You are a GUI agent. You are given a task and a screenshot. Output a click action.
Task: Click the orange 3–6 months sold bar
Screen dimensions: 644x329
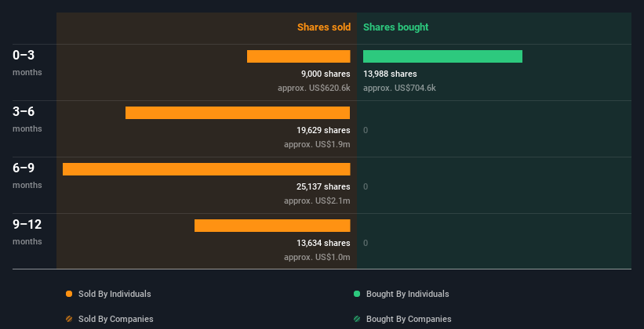[238, 113]
